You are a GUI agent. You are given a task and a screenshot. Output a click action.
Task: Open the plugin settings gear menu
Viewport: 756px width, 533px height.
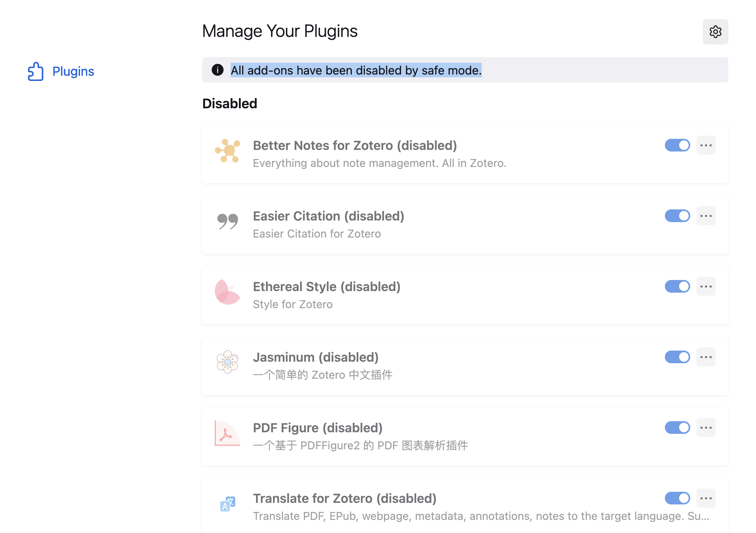coord(715,32)
